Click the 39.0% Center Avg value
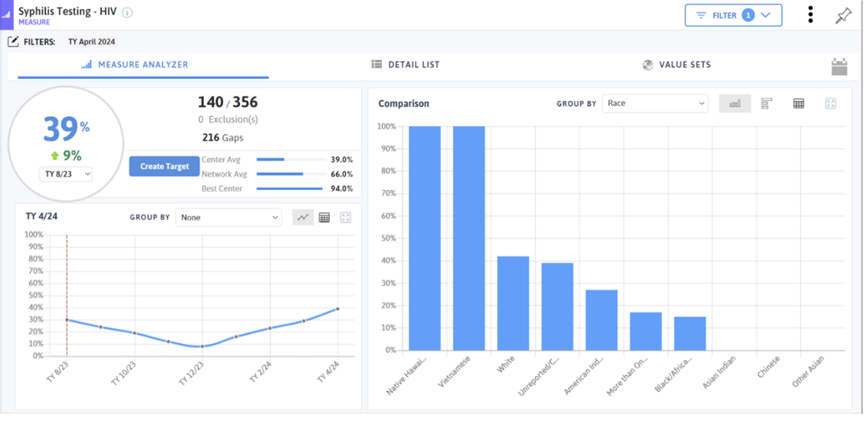This screenshot has height=421, width=868. coord(342,160)
